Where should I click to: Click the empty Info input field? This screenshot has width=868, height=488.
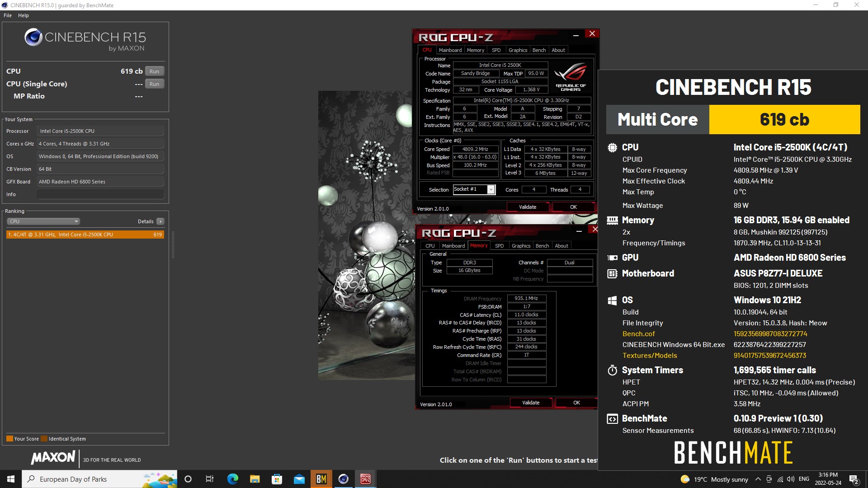[100, 194]
